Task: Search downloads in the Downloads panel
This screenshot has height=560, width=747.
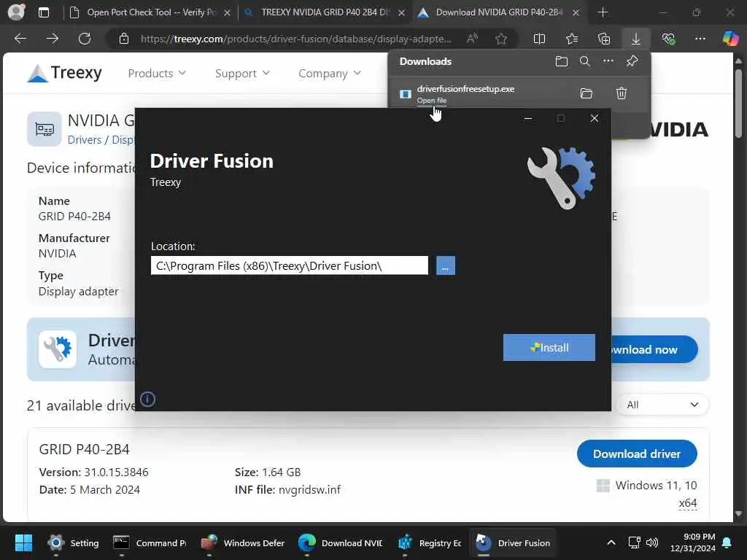Action: tap(584, 61)
